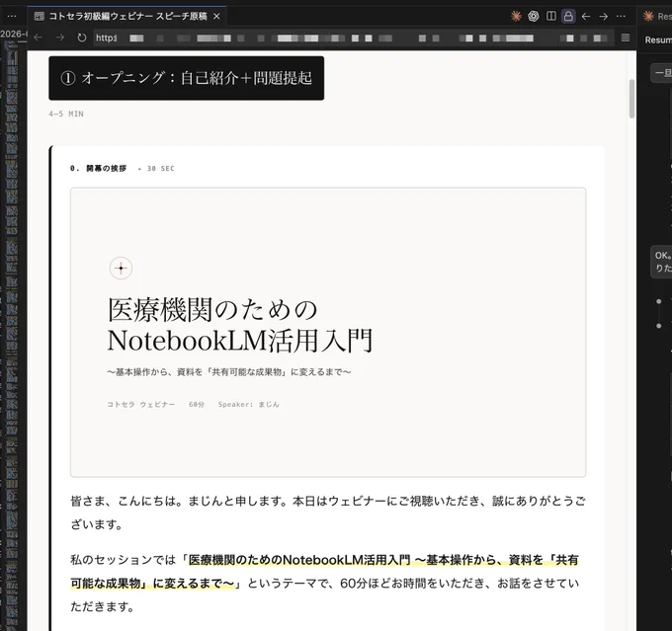Click the minimap thumbnail in the left editor strip

tap(12, 334)
